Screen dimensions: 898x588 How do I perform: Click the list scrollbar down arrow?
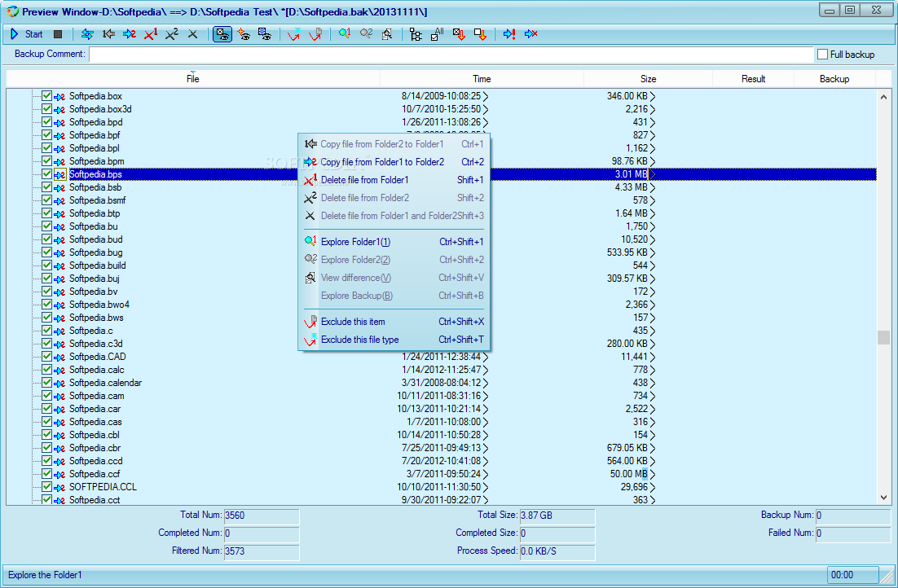pos(883,498)
